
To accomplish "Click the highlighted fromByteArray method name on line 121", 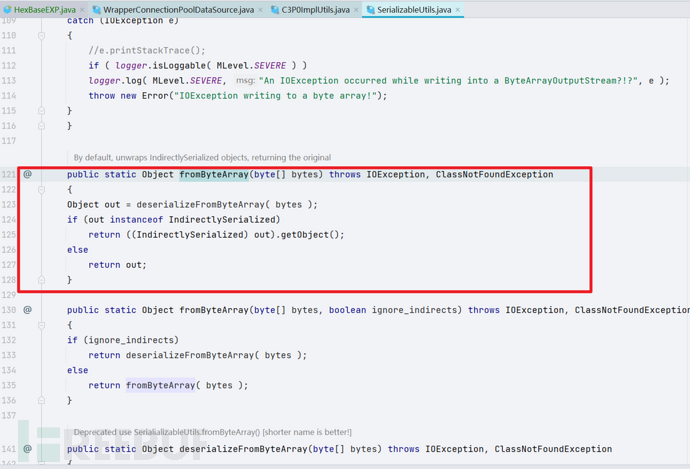I will coord(214,175).
